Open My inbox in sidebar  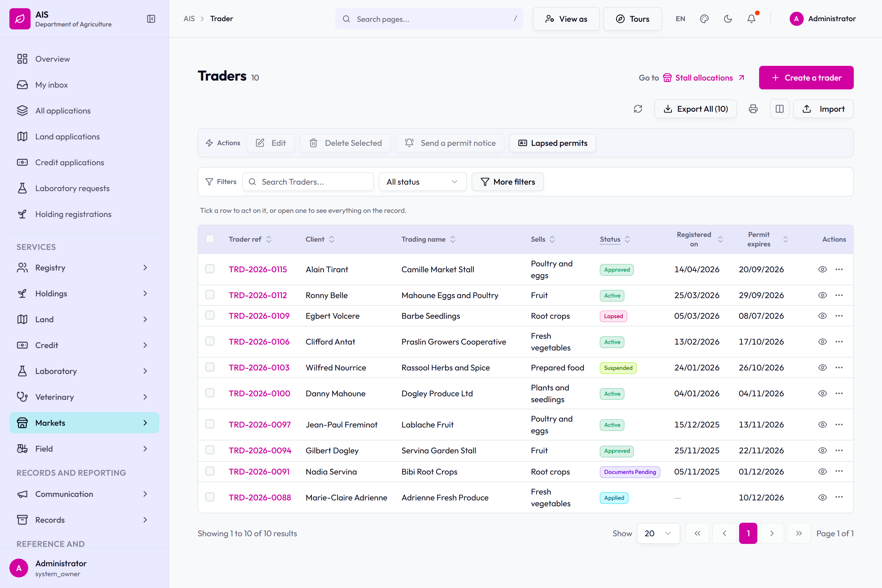click(x=84, y=85)
